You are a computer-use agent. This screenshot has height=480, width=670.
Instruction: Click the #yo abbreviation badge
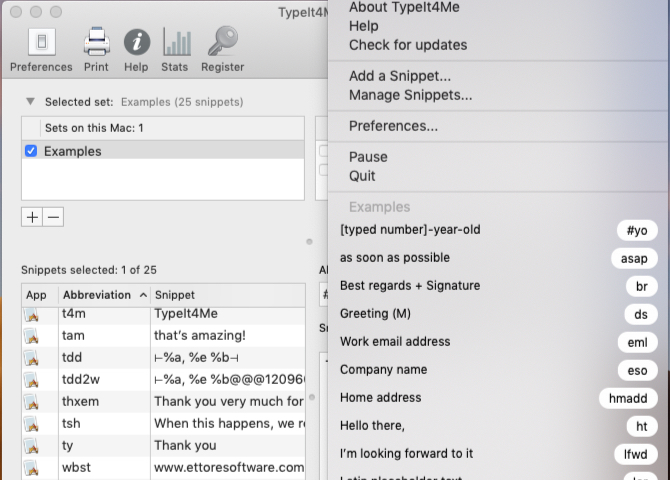(637, 230)
